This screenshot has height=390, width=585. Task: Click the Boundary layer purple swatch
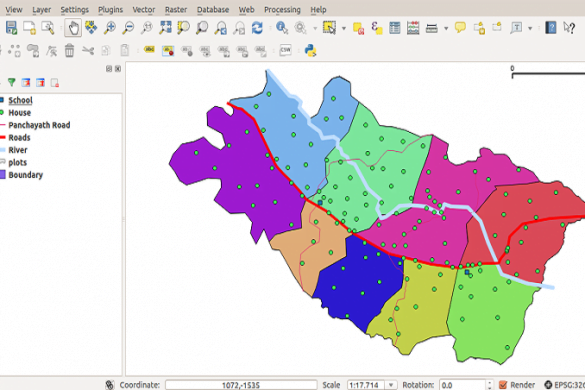[x=3, y=175]
